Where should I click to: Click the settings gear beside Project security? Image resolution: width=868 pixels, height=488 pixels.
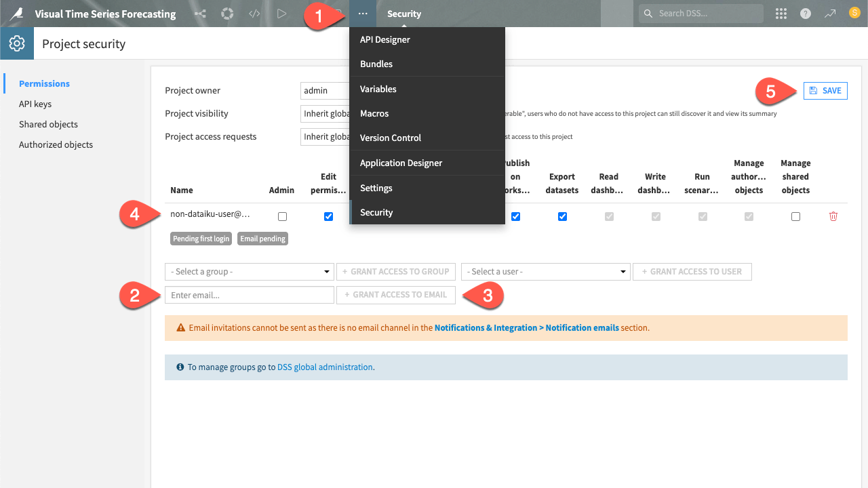(17, 43)
